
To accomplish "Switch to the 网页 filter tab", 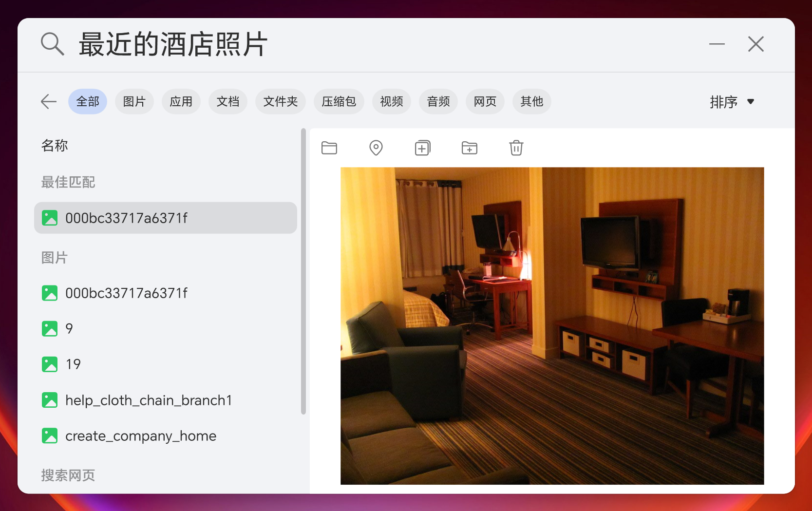I will point(485,101).
